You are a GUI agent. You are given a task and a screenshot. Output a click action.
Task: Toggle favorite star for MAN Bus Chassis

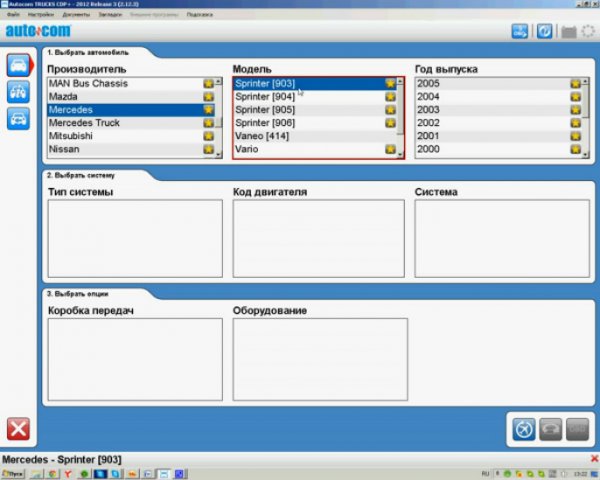(209, 83)
